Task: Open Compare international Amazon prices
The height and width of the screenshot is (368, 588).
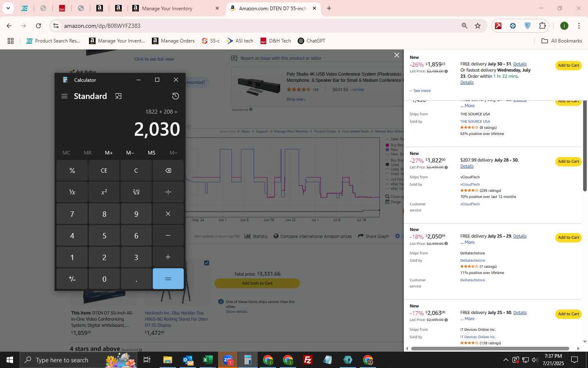Action: pos(312,236)
